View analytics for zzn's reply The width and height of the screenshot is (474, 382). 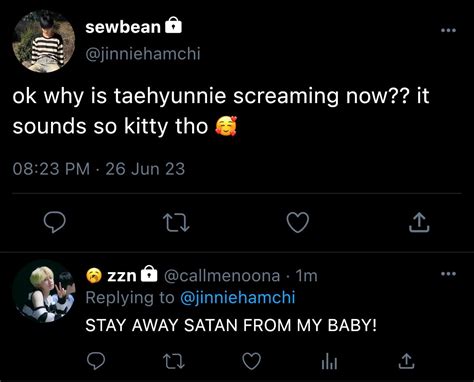329,362
